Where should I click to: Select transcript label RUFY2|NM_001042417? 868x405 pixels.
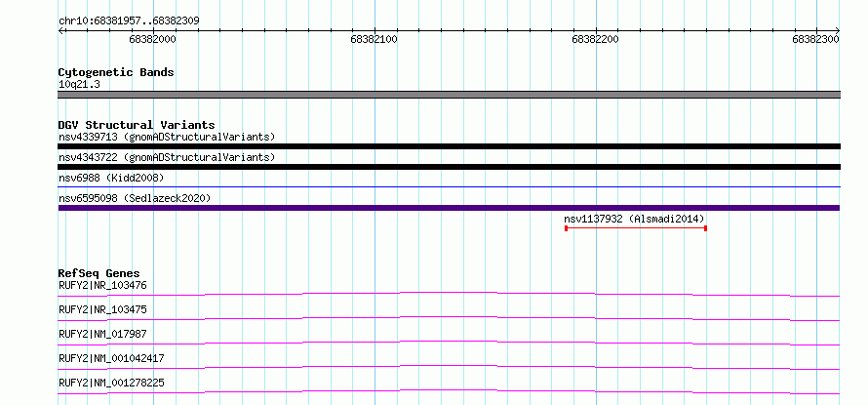click(x=111, y=358)
